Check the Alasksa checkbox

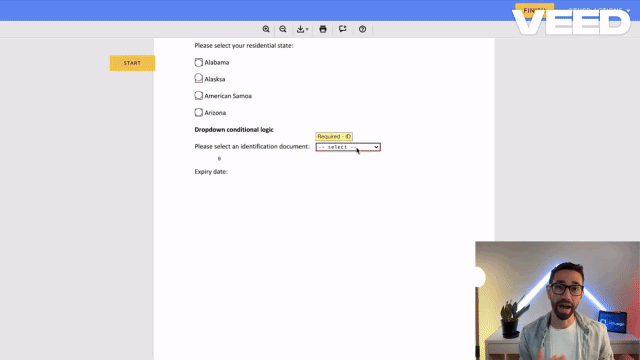(198, 78)
